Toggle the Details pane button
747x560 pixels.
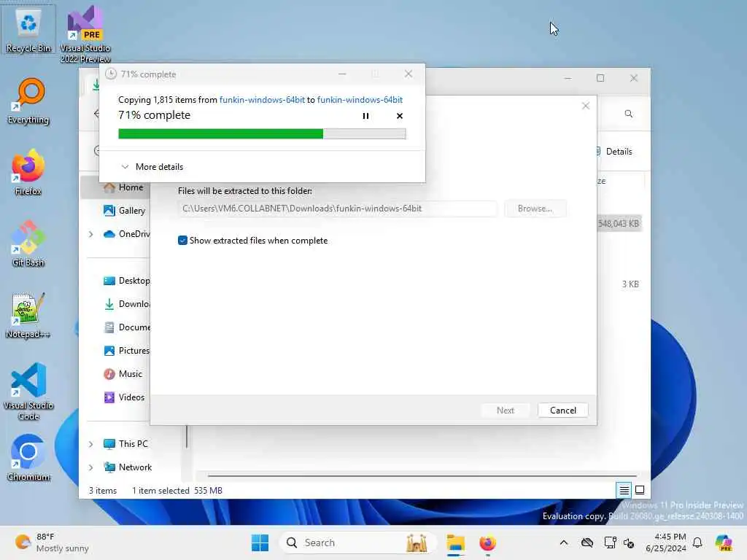(x=614, y=152)
